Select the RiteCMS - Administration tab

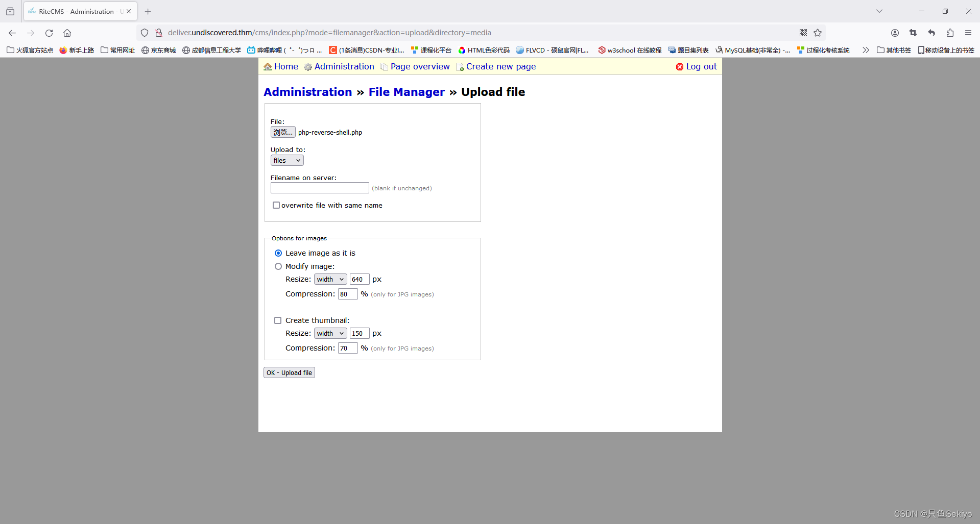click(80, 11)
